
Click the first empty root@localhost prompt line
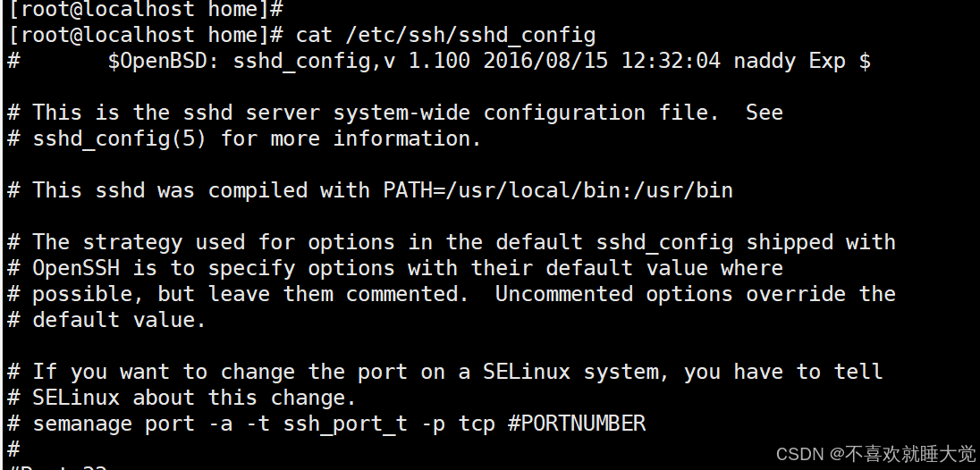pos(146,9)
